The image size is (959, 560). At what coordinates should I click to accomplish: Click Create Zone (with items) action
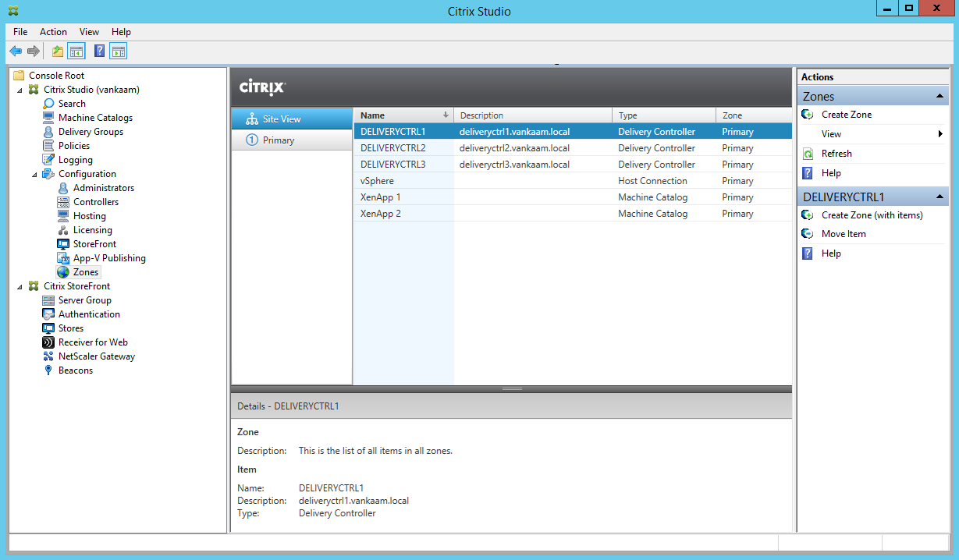click(x=872, y=215)
